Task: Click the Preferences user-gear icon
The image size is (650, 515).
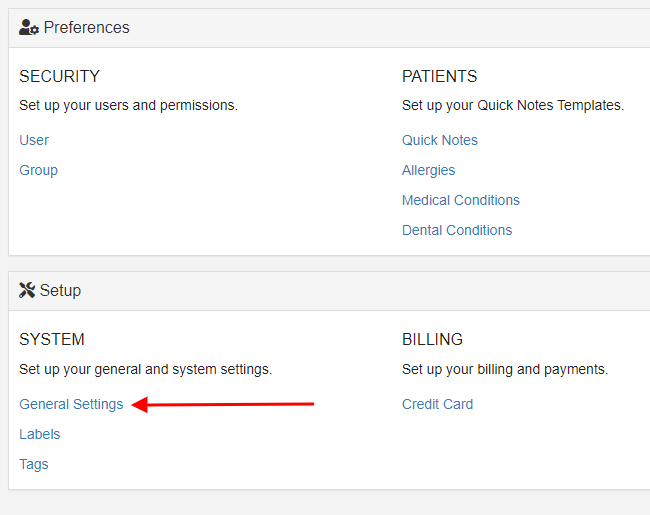Action: pyautogui.click(x=29, y=27)
